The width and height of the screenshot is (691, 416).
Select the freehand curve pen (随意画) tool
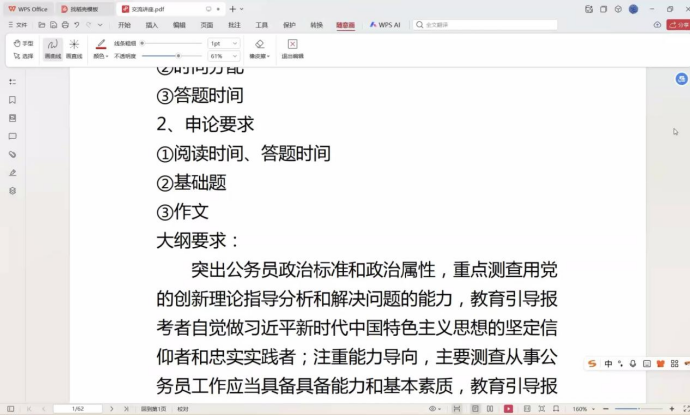point(52,47)
